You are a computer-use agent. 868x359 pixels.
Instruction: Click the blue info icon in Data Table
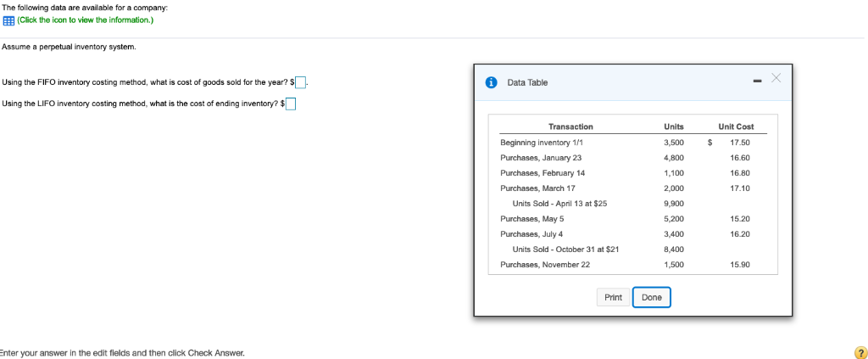point(491,82)
